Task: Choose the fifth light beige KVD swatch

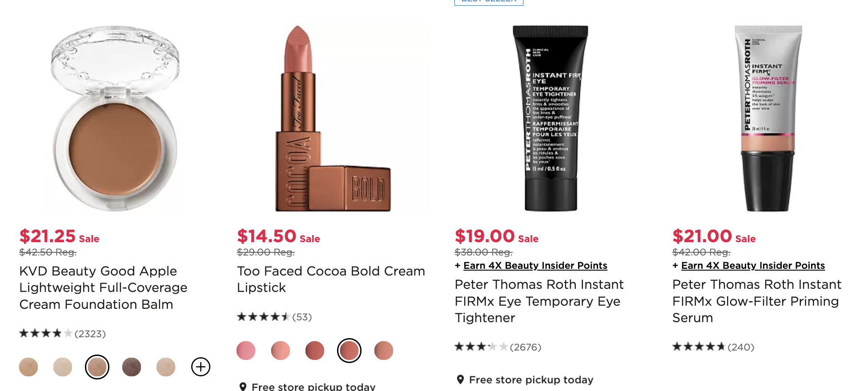Action: (x=166, y=367)
